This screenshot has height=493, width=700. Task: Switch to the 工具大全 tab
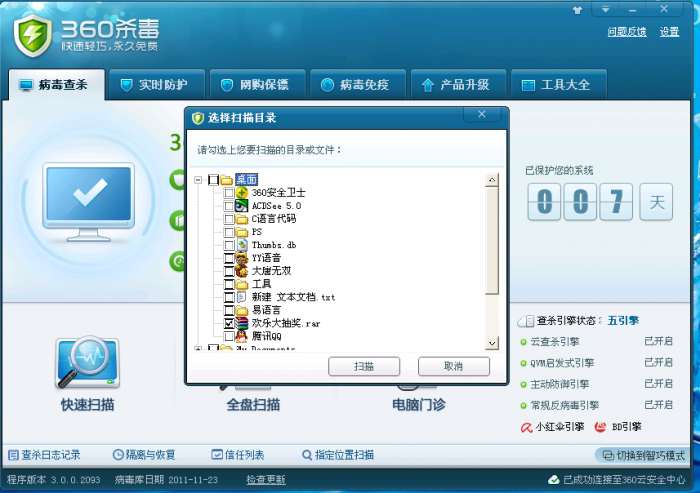click(559, 84)
